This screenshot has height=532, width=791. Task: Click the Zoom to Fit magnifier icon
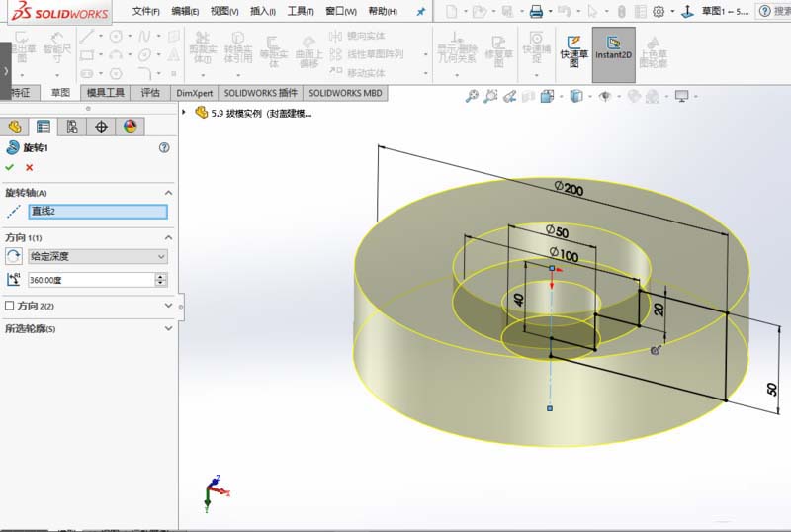point(472,96)
